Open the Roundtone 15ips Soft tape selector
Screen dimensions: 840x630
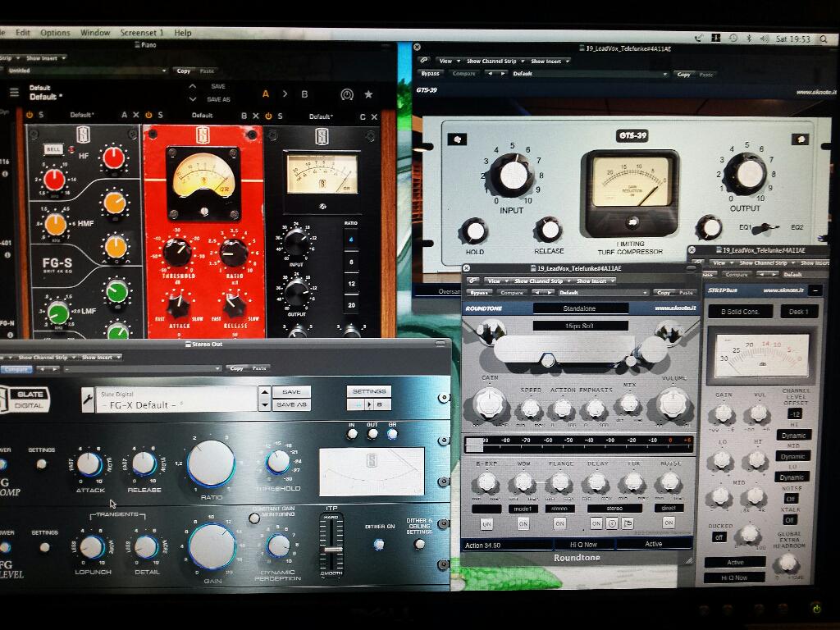pyautogui.click(x=580, y=326)
